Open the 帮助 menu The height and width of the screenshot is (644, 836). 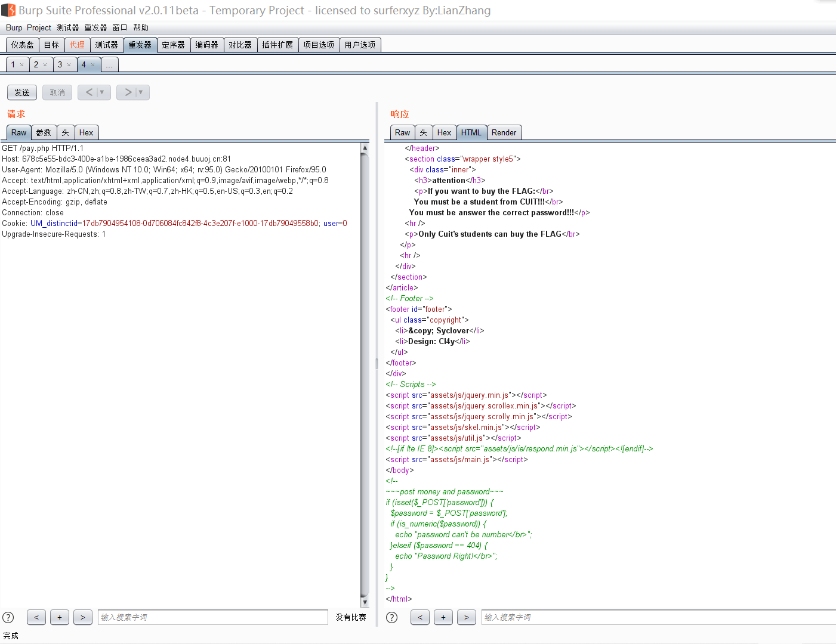[141, 27]
